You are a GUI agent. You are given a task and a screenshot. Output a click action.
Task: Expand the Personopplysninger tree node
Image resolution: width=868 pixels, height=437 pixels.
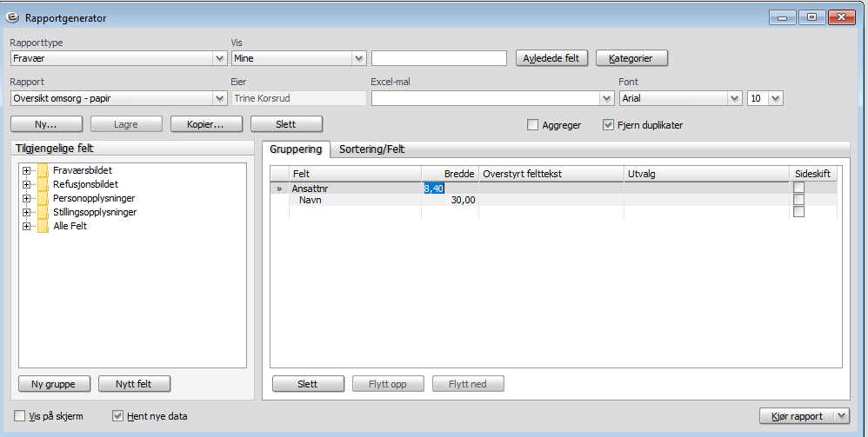coord(26,198)
